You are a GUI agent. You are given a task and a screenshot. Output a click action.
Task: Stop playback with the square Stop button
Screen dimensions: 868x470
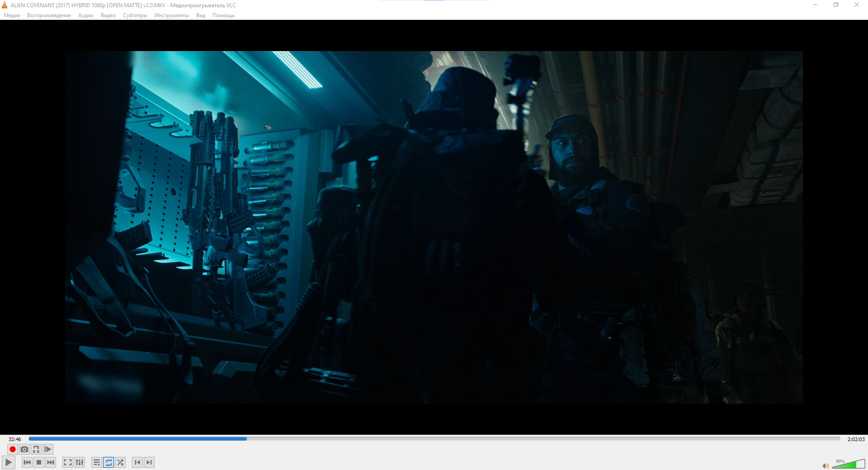click(x=39, y=462)
